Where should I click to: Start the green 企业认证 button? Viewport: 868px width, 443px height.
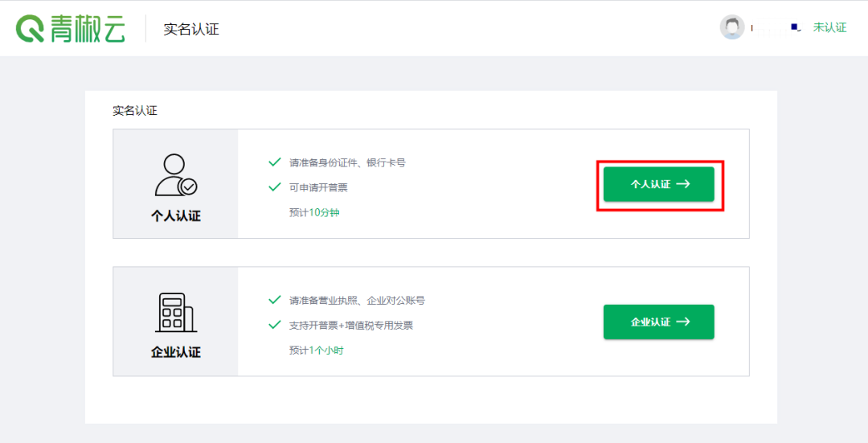[659, 322]
